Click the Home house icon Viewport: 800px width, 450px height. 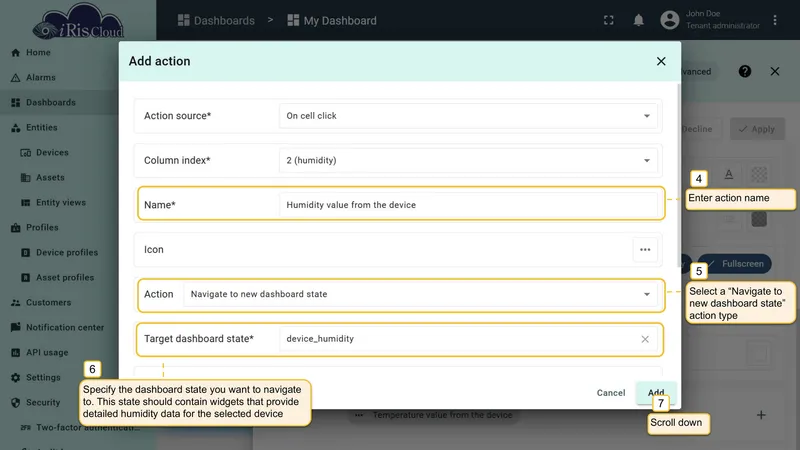pos(15,53)
